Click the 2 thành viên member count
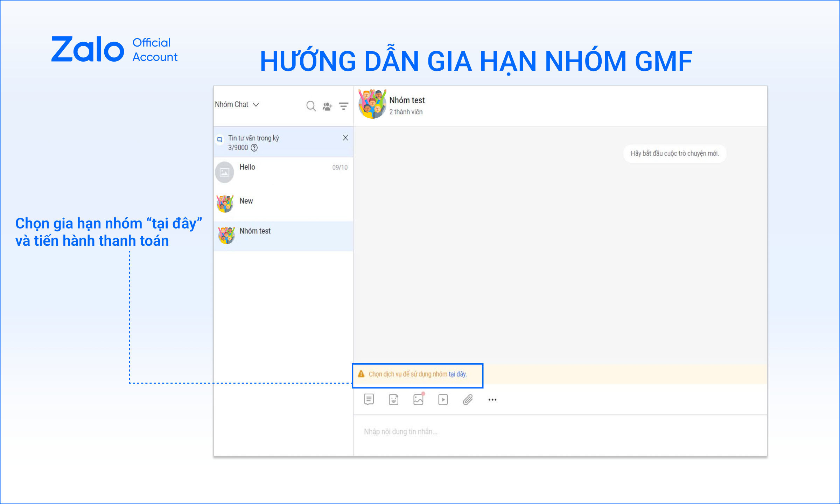This screenshot has height=504, width=840. pos(406,112)
